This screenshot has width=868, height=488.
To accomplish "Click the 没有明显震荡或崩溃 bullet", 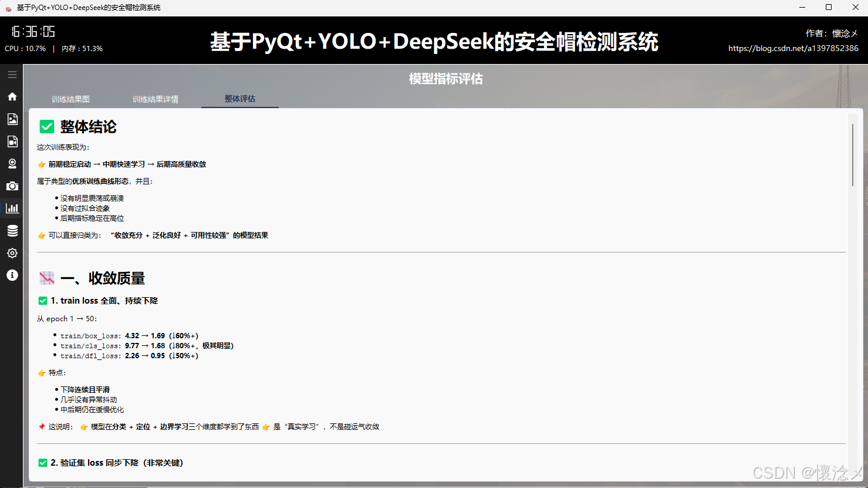I will [x=92, y=198].
